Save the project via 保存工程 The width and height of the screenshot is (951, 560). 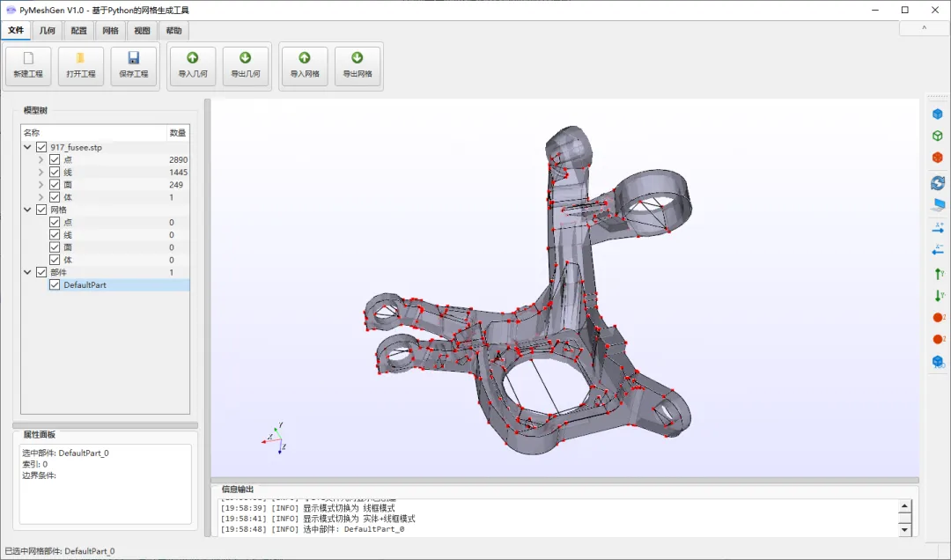coord(134,65)
